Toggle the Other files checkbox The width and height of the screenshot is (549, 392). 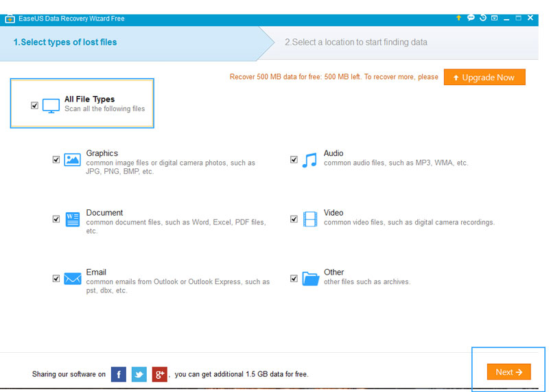[x=294, y=279]
